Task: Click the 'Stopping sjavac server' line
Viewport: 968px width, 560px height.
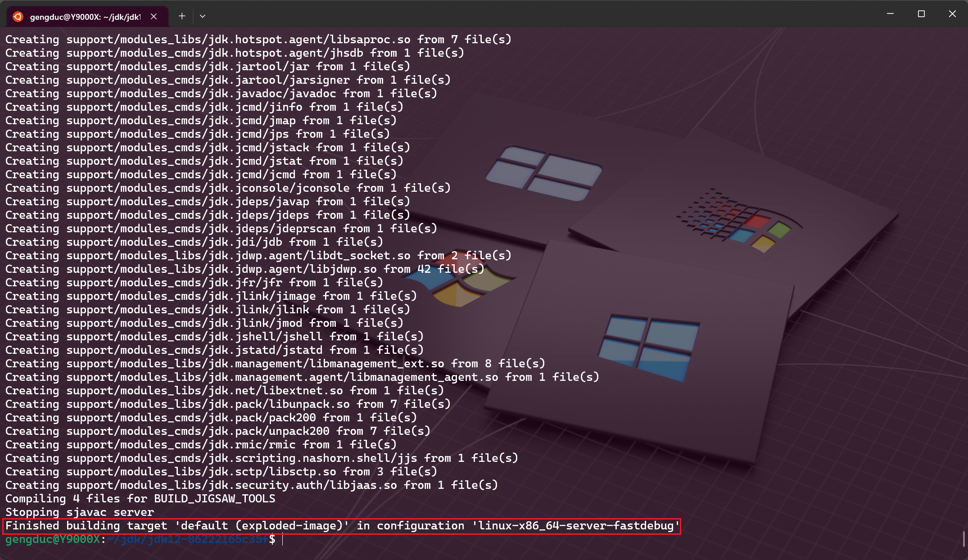Action: [80, 512]
